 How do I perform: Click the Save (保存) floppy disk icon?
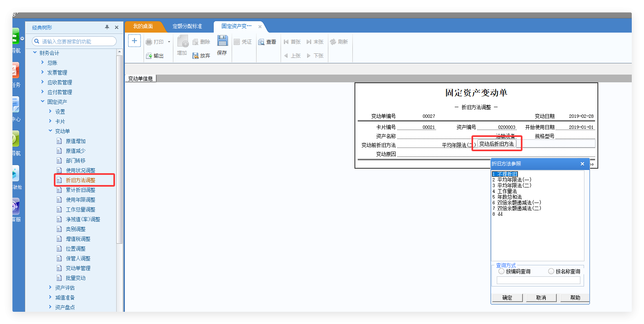222,41
